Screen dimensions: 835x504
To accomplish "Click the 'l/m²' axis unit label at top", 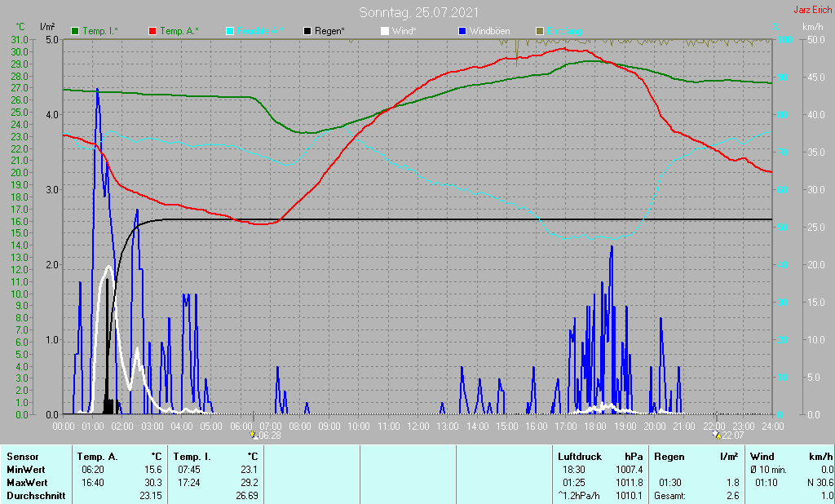I will click(x=47, y=27).
